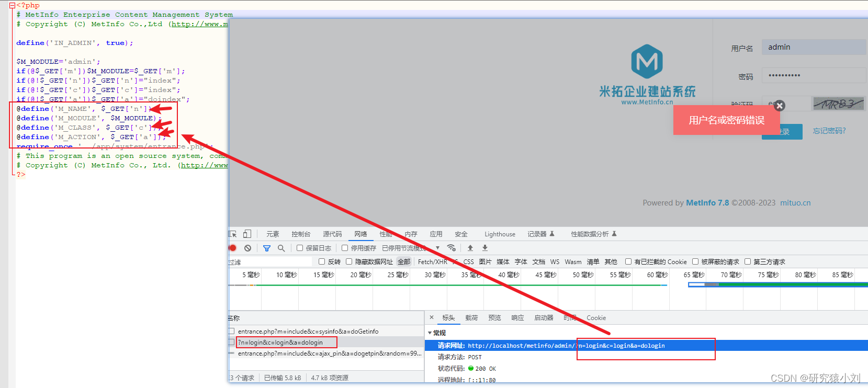868x388 pixels.
Task: Stop recording network log red button
Action: point(233,248)
